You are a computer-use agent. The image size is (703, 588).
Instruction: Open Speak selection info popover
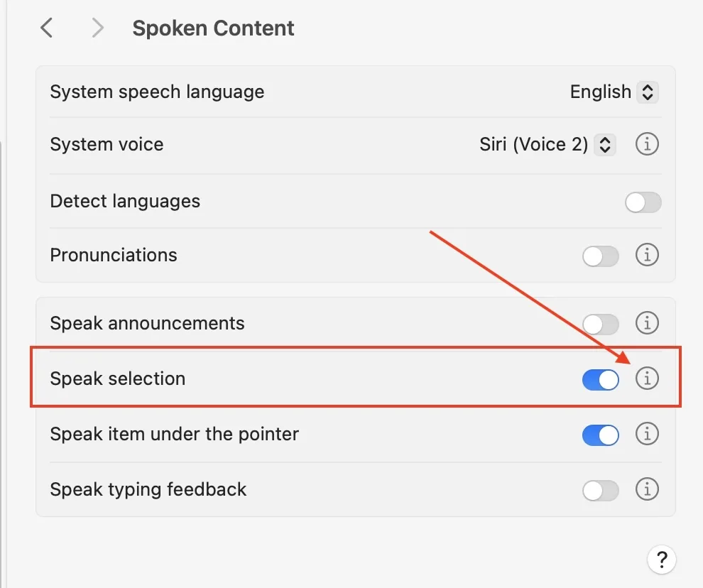[x=647, y=379]
